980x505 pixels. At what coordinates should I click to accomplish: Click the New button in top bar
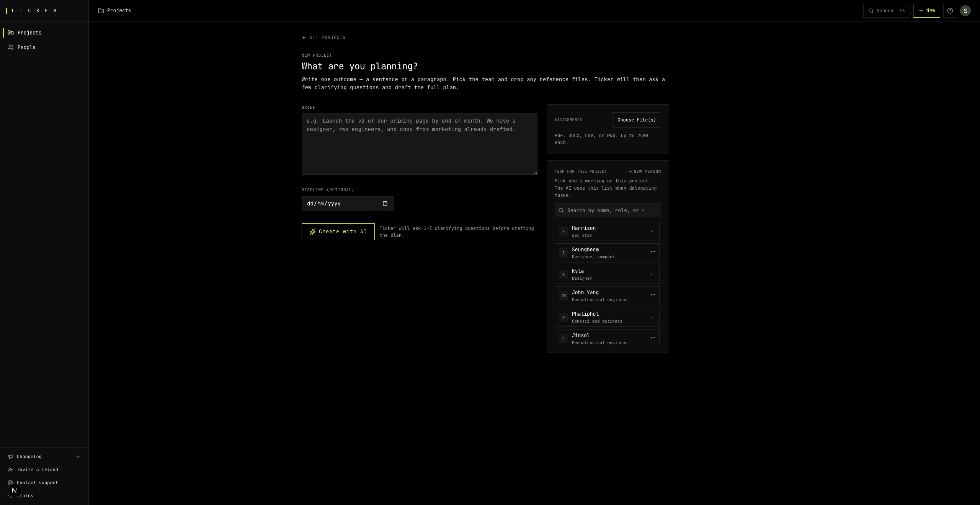coord(926,11)
